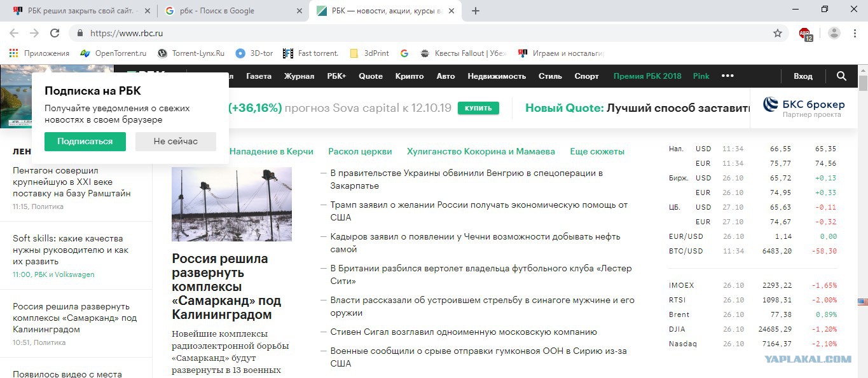This screenshot has width=868, height=378.
Task: Open the Pink section link
Action: tap(701, 76)
